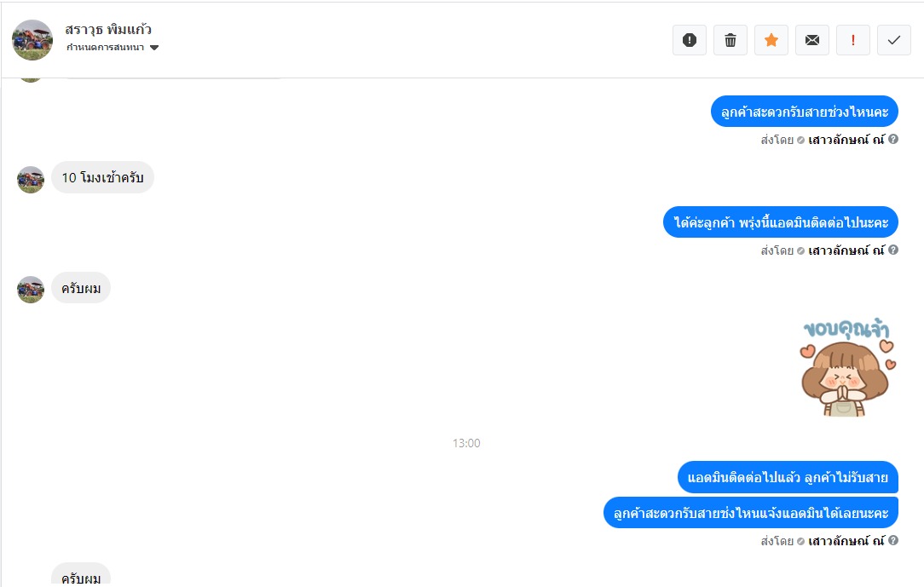Toggle the orange star follow-up icon
Viewport: 924px width, 587px height.
771,40
